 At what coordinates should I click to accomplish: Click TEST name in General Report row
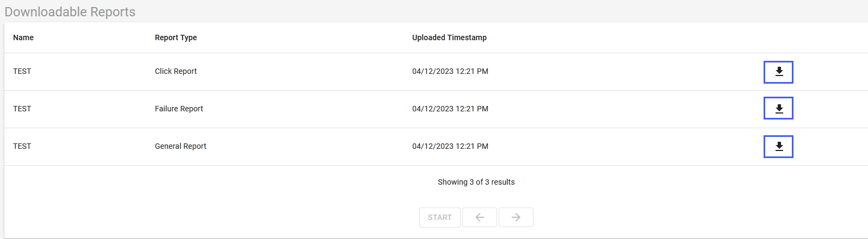pos(22,146)
